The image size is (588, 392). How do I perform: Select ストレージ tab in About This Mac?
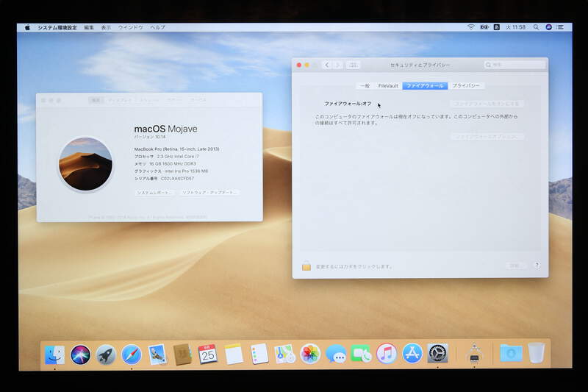pyautogui.click(x=149, y=100)
